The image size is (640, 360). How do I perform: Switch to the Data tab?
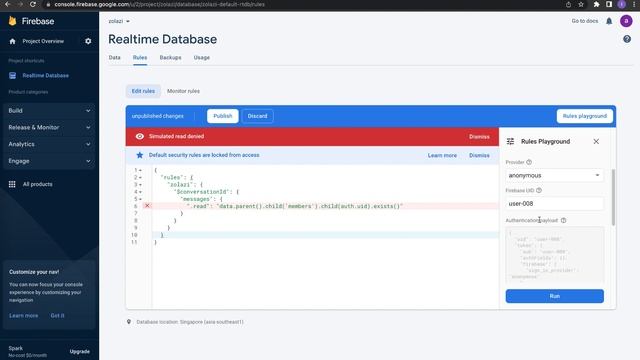coord(115,58)
